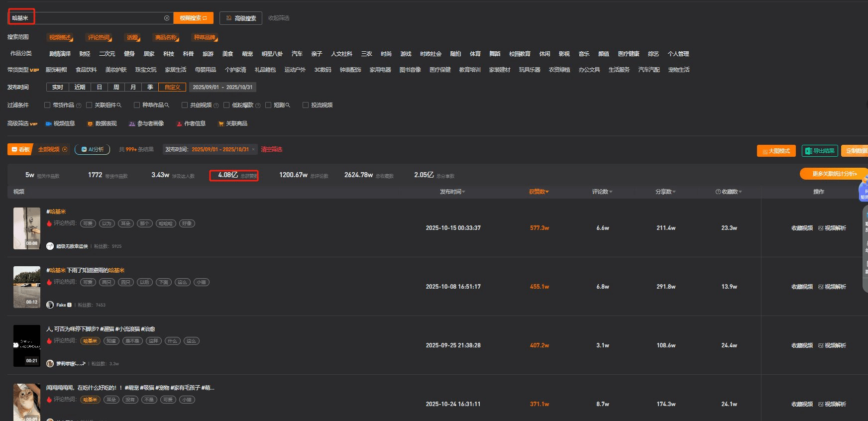Remove the 发布时间 filter tag with its X
868x421 pixels.
(253, 149)
